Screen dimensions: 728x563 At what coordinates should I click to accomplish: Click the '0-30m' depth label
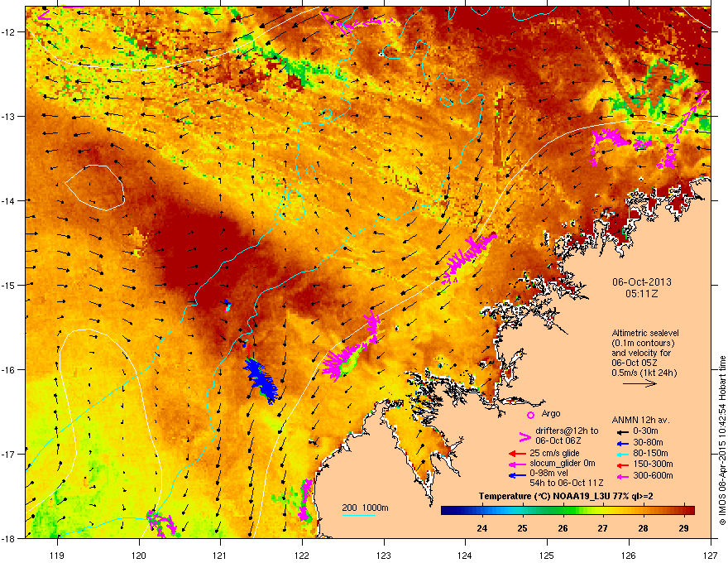click(x=645, y=431)
